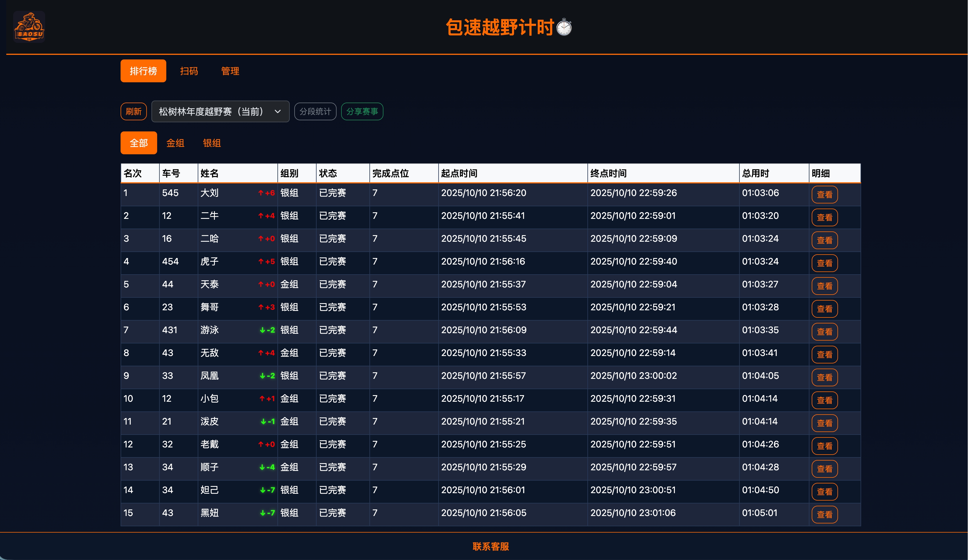Click the 联系客服 link in footer
The image size is (968, 560).
(491, 547)
